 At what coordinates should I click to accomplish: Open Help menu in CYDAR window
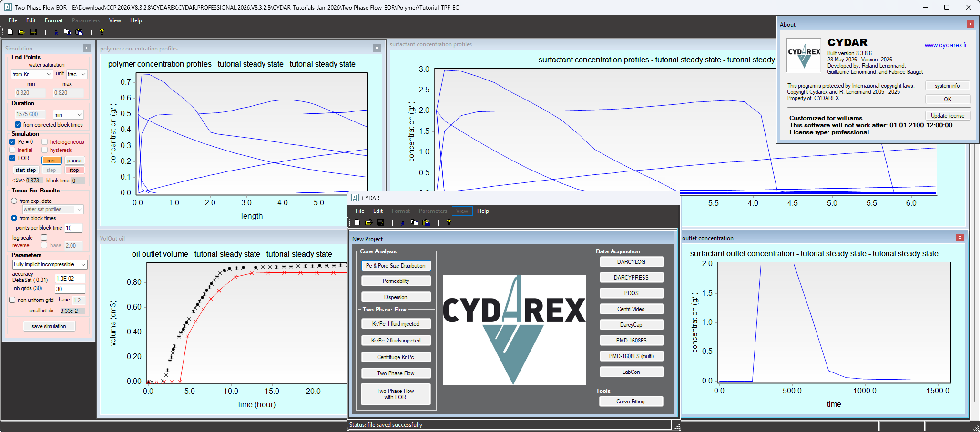483,211
